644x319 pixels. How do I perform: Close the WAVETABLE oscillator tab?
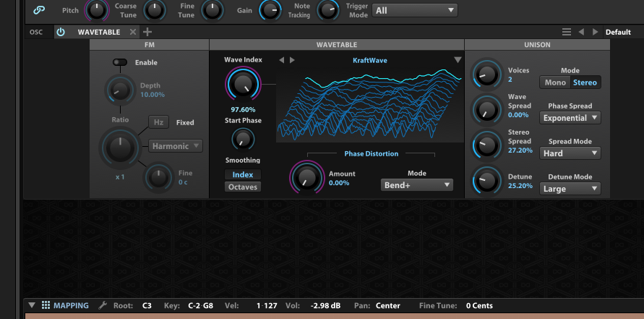133,32
